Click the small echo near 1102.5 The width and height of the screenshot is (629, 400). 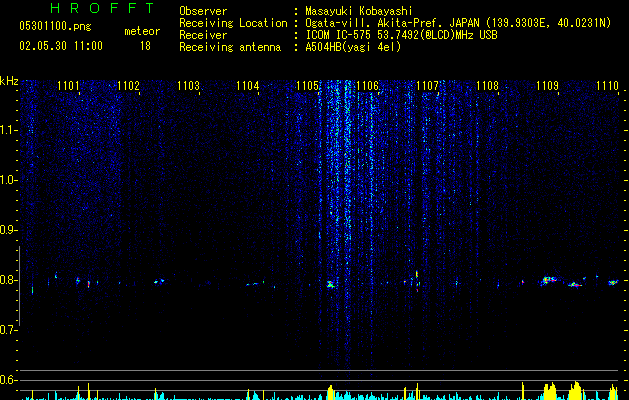pos(159,281)
